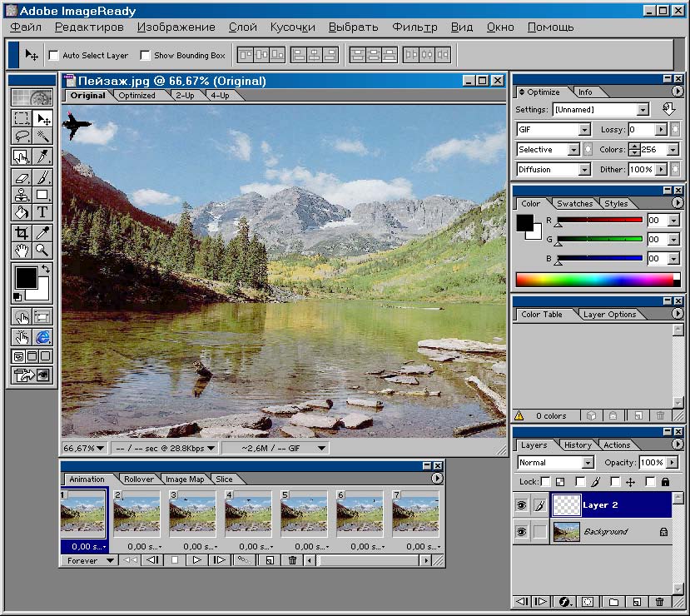Switch to the History tab
Screen dimensions: 690x616
[578, 445]
